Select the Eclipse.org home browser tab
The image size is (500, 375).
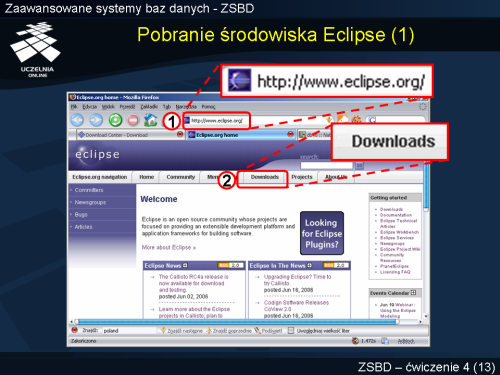point(241,135)
